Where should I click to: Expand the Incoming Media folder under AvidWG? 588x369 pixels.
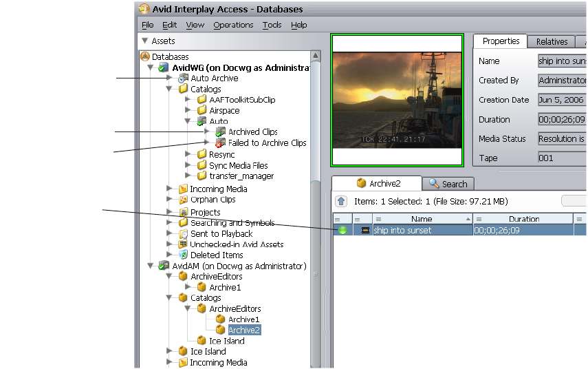pyautogui.click(x=170, y=189)
